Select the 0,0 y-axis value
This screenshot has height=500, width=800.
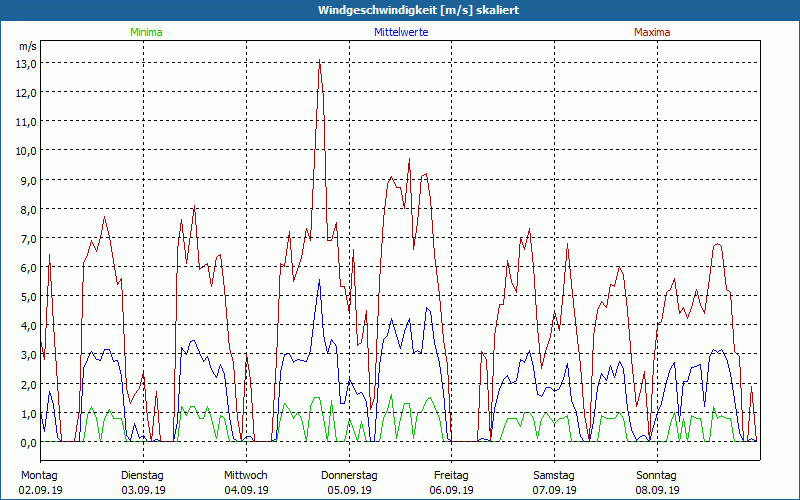pyautogui.click(x=30, y=443)
